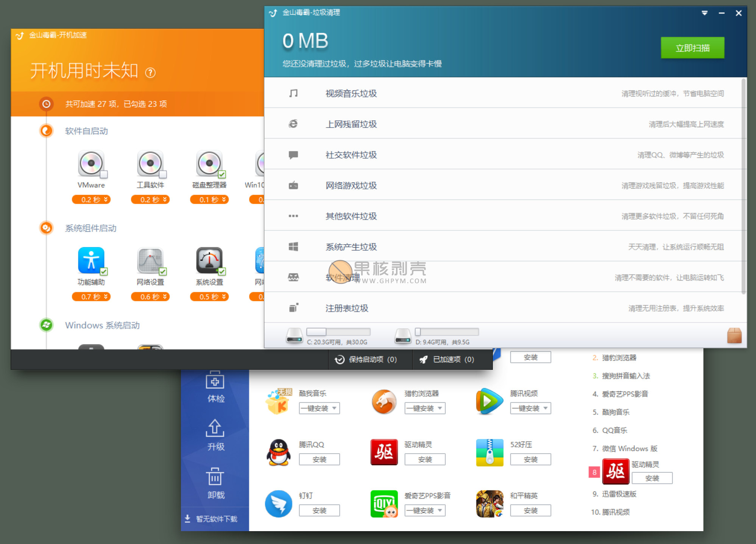Image resolution: width=756 pixels, height=544 pixels.
Task: Click the green icon beside Windows 系统启动
Action: [46, 325]
